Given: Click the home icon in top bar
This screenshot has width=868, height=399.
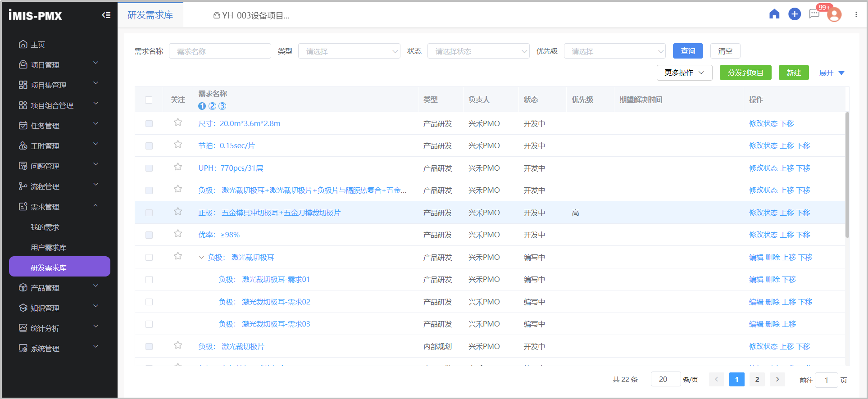Looking at the screenshot, I should coord(774,14).
